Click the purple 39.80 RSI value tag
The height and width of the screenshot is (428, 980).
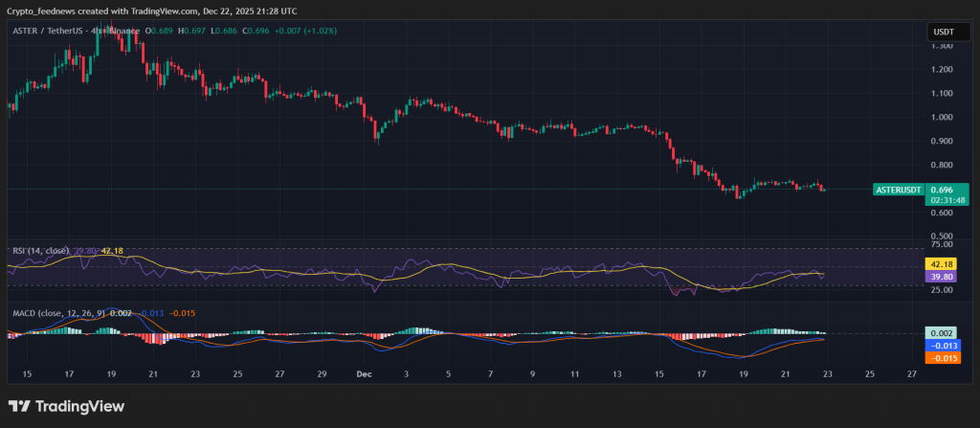point(939,276)
